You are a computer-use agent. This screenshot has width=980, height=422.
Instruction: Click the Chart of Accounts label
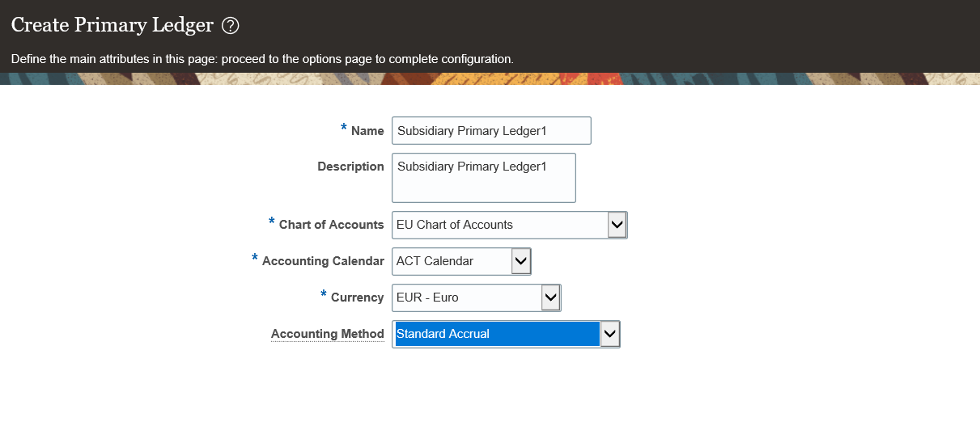(x=331, y=225)
